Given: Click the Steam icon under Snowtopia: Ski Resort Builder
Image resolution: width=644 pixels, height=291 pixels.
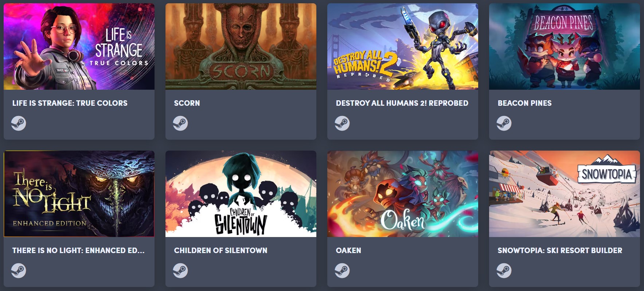Looking at the screenshot, I should tap(504, 271).
